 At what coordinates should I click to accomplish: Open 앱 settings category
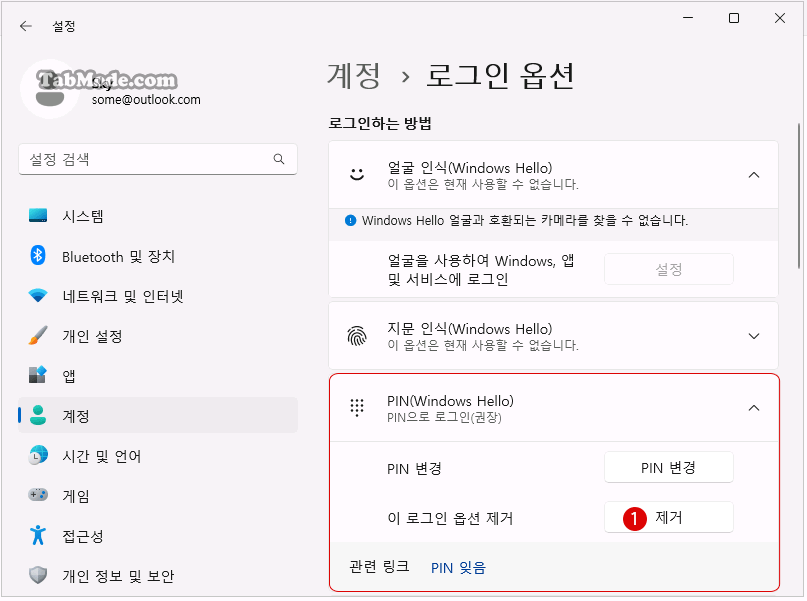tap(158, 376)
